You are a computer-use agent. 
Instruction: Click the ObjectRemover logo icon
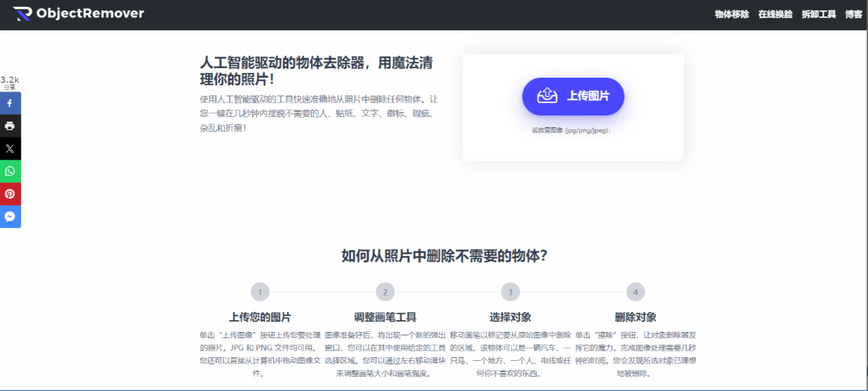[x=22, y=14]
